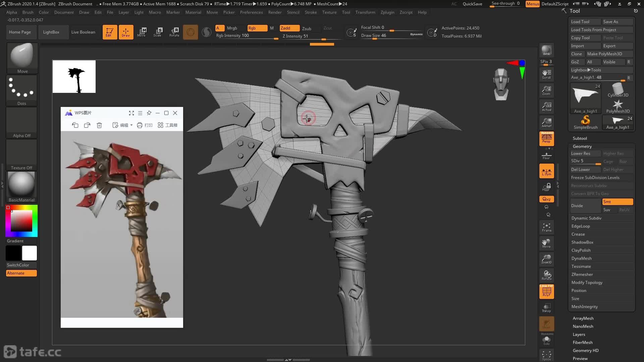This screenshot has height=362, width=644.
Task: Pick a color in the color picker square
Action: [21, 221]
